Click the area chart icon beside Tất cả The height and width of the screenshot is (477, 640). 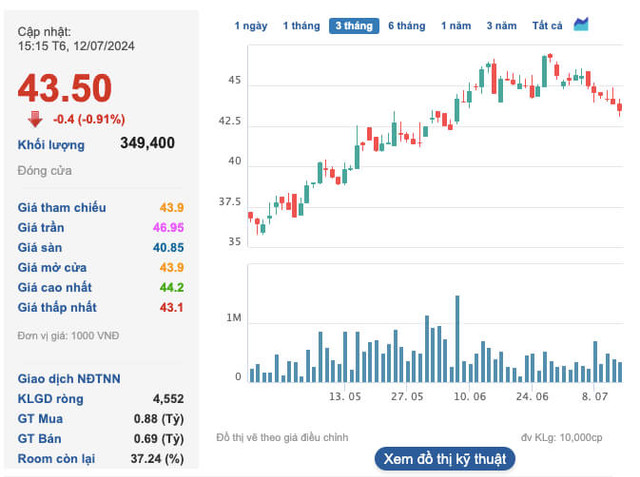(581, 25)
